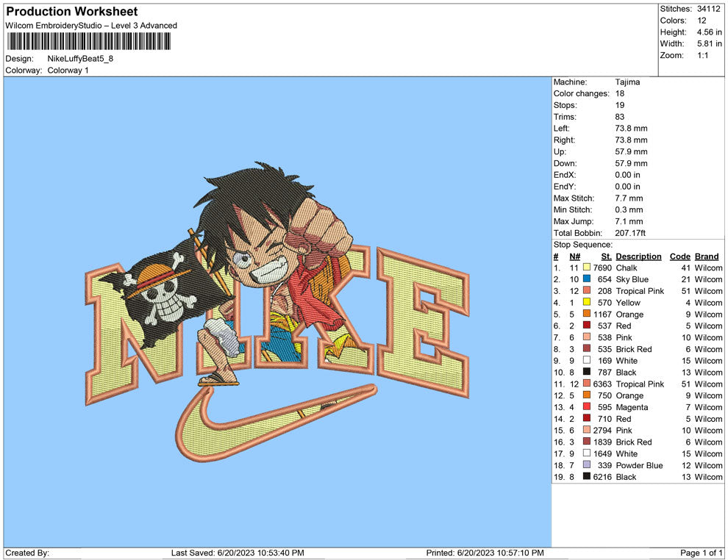The height and width of the screenshot is (560, 728).
Task: Click the Wilcom EmbroideryStudio Level 3 Advanced subtitle
Action: (91, 26)
